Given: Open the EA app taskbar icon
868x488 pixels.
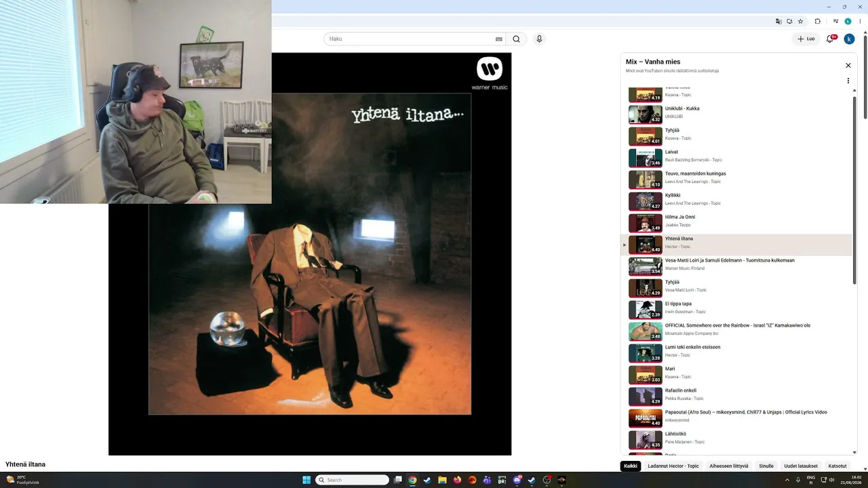Looking at the screenshot, I should click(472, 480).
